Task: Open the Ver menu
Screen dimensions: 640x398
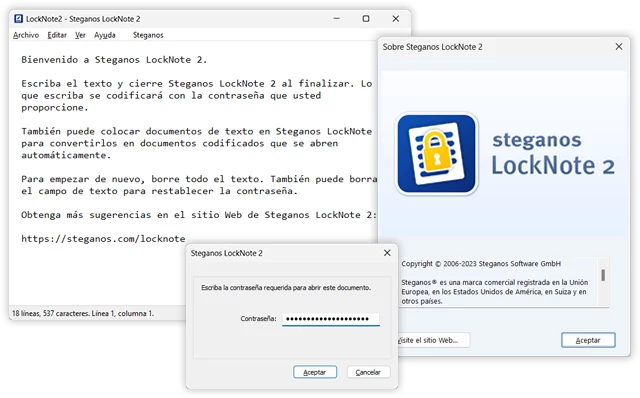Action: [80, 35]
